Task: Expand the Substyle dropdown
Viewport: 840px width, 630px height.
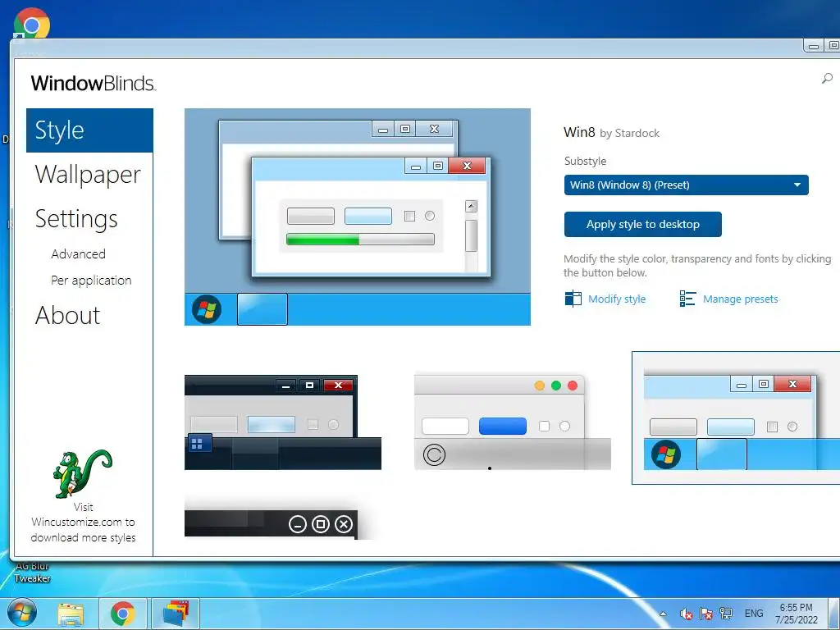Action: click(x=687, y=185)
